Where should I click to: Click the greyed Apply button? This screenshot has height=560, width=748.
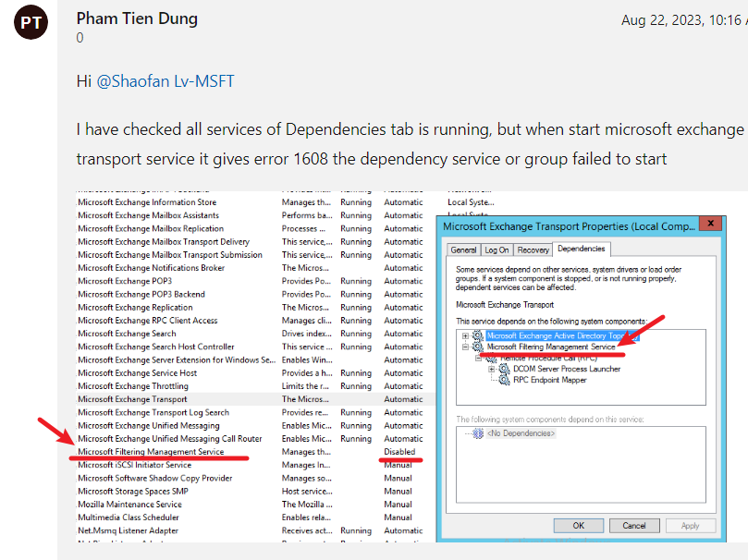[x=690, y=526]
